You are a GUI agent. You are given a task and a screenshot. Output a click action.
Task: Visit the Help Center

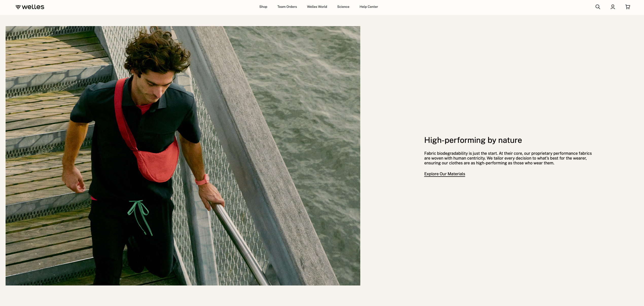(369, 7)
